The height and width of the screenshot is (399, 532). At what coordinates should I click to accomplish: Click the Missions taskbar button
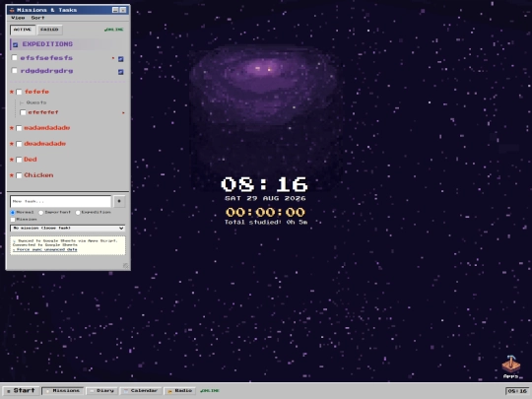tap(63, 391)
